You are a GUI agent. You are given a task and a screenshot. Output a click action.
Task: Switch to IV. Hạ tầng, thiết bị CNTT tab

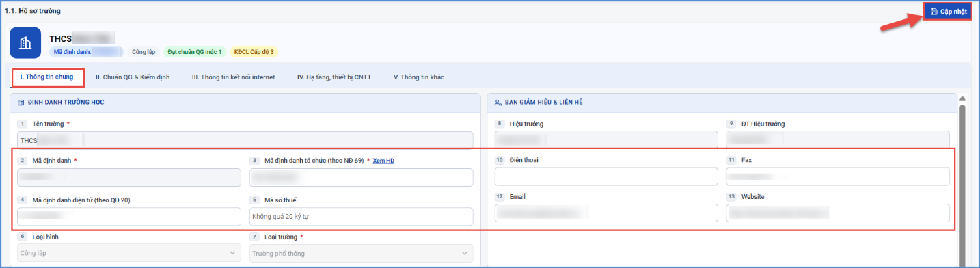click(334, 77)
